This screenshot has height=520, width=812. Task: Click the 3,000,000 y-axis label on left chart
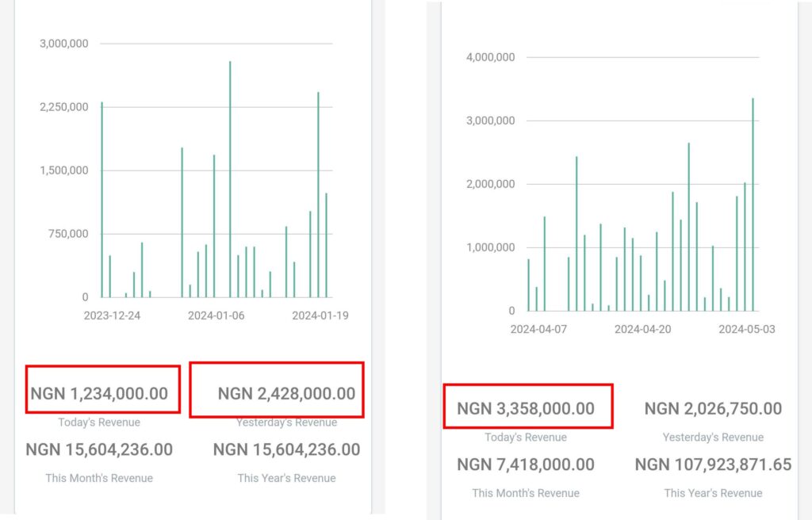pos(63,44)
